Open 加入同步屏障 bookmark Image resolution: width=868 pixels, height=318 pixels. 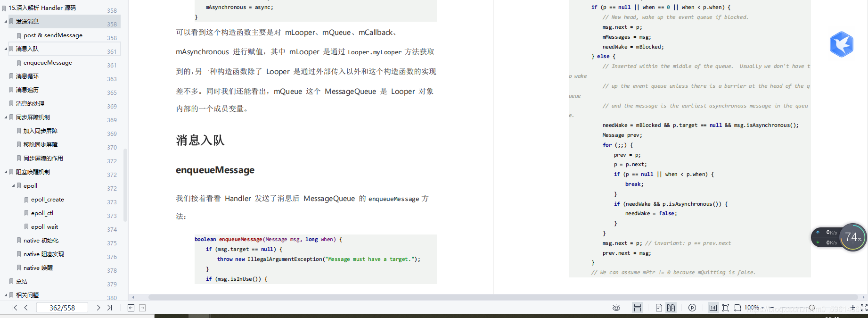[x=41, y=131]
